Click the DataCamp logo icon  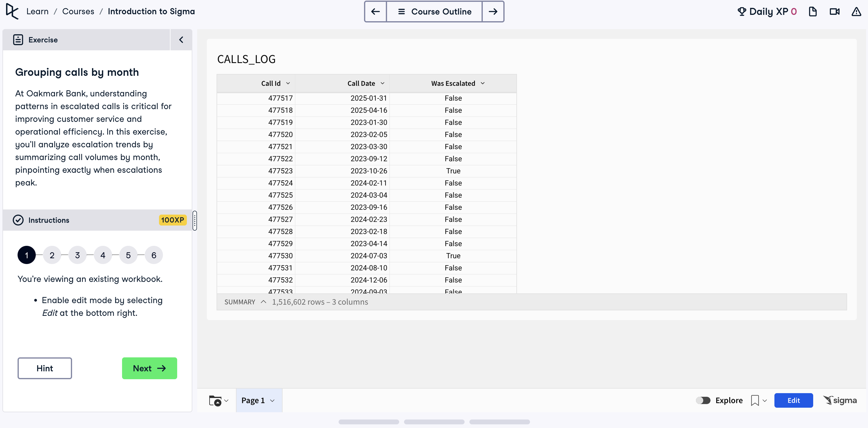(x=12, y=12)
